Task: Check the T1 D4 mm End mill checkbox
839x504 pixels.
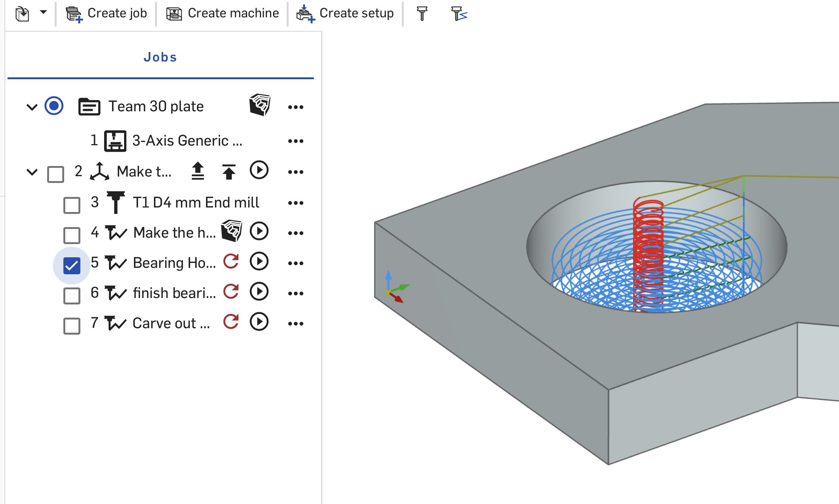Action: click(x=72, y=205)
